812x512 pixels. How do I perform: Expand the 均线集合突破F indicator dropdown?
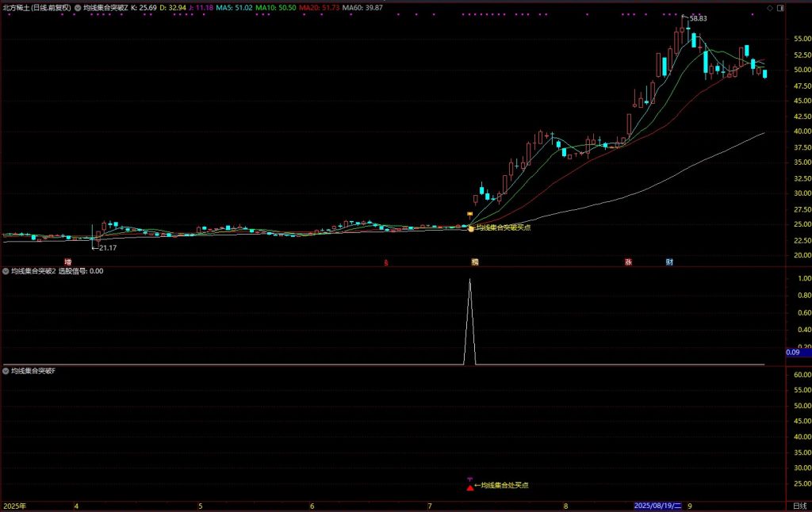[x=6, y=370]
